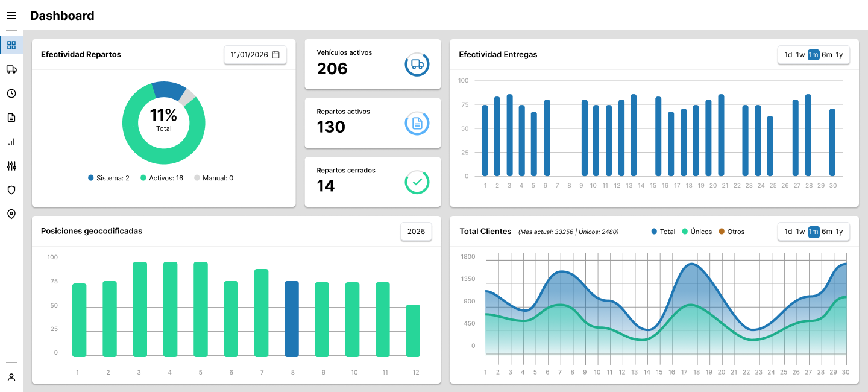
Task: Click the Dashboard grid icon in the sidebar
Action: pos(11,45)
